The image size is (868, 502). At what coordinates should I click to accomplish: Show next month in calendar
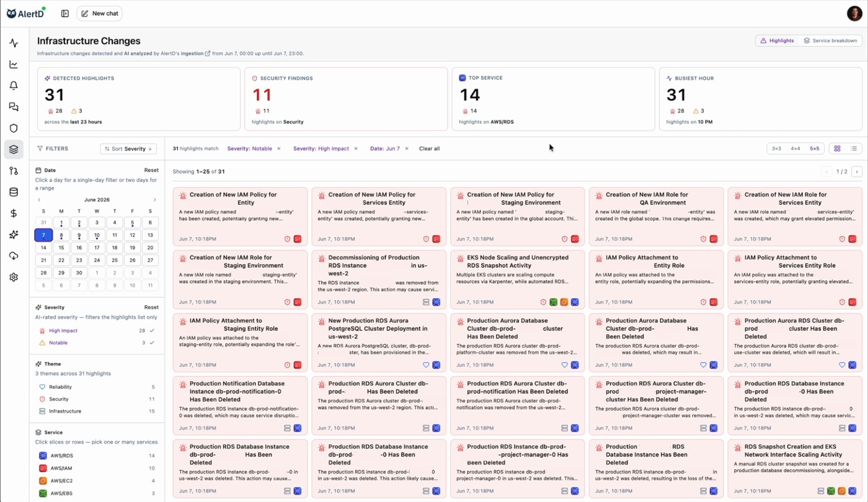[x=154, y=200]
